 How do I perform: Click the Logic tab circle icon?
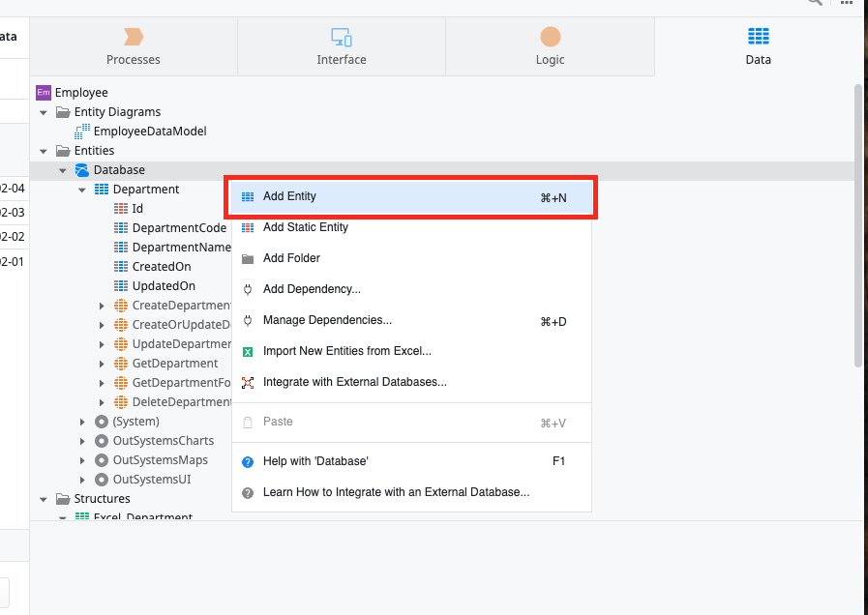551,37
